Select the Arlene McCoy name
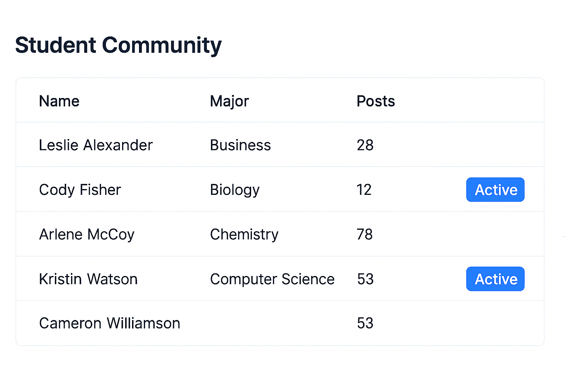 tap(87, 234)
